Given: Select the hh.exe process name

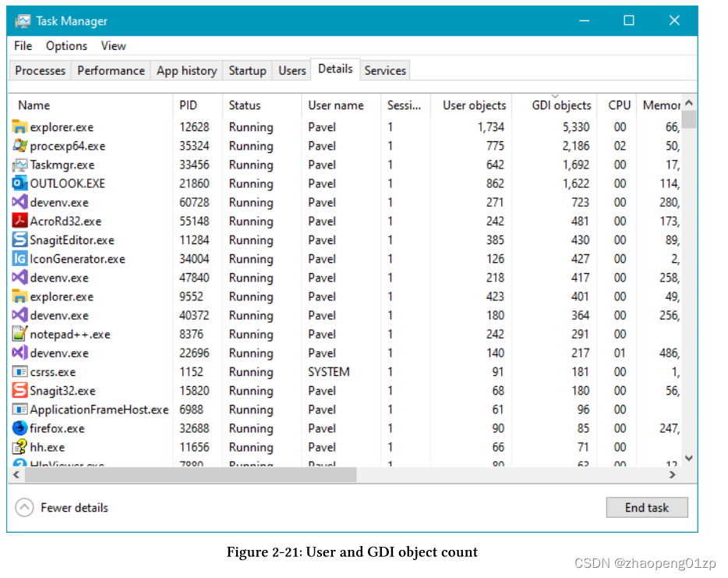Looking at the screenshot, I should click(48, 448).
